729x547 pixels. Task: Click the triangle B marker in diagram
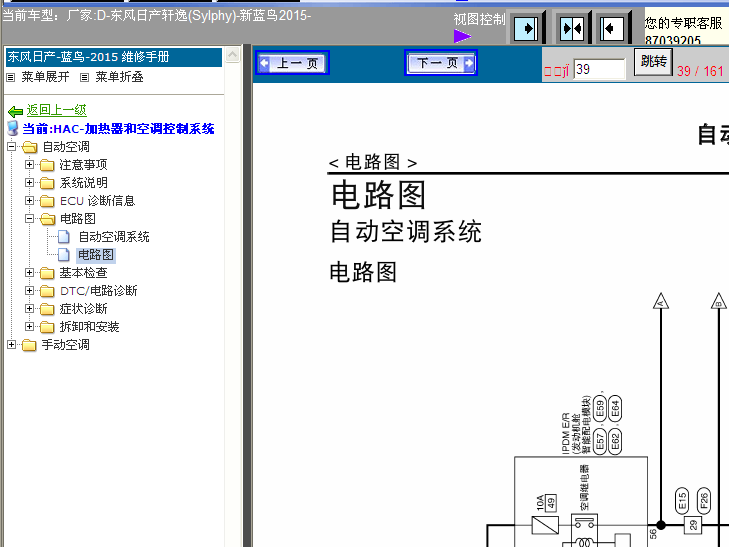[719, 301]
